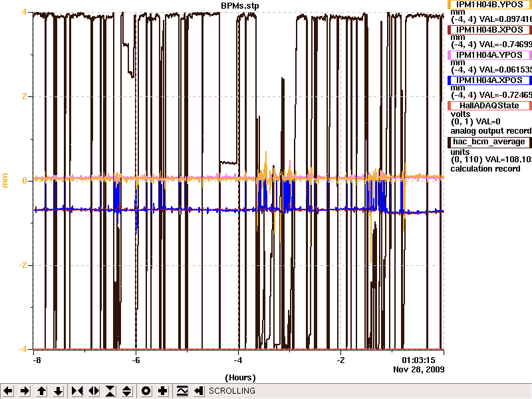Select the HallADAQState curve legend
532x399 pixels.
pos(489,106)
